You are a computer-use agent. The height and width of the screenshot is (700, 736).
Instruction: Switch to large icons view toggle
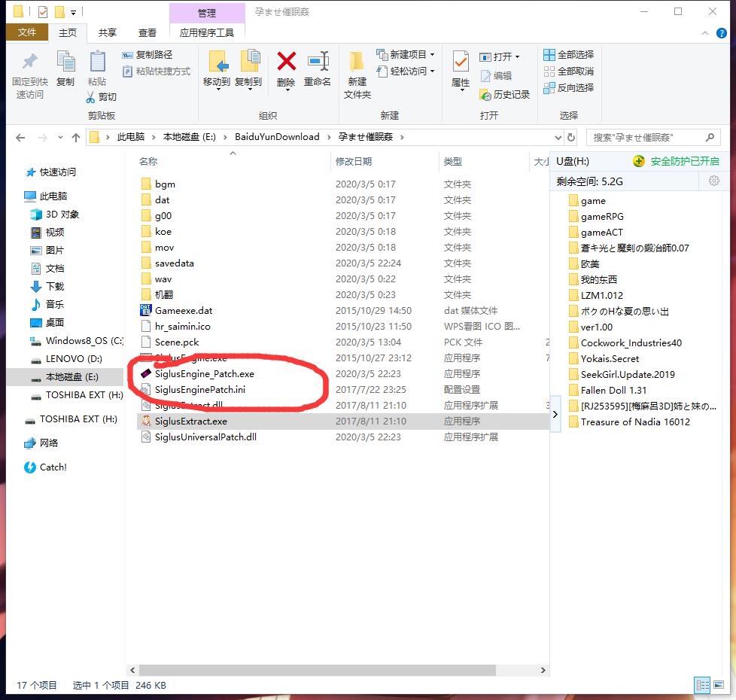[x=719, y=685]
